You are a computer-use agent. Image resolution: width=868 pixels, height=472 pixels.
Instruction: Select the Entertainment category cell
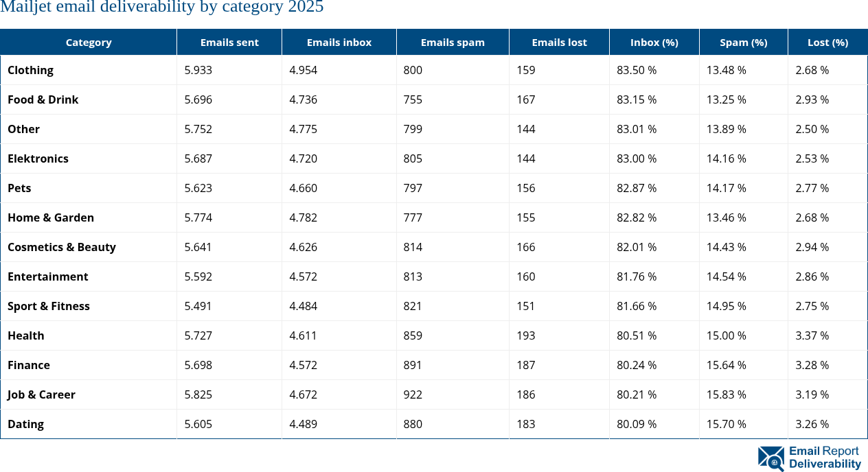tap(89, 276)
